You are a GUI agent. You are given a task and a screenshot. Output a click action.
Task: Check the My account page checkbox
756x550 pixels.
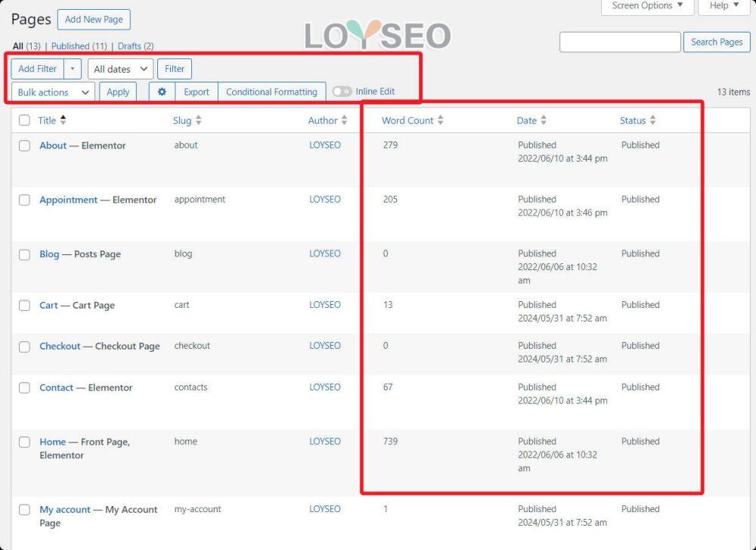pos(24,509)
